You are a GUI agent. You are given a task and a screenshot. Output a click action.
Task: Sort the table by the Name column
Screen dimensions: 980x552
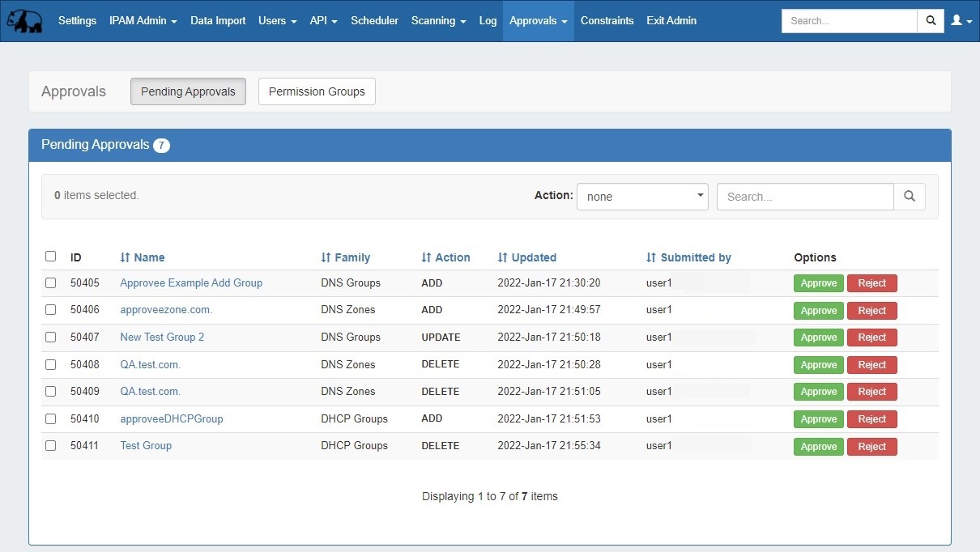coord(143,257)
